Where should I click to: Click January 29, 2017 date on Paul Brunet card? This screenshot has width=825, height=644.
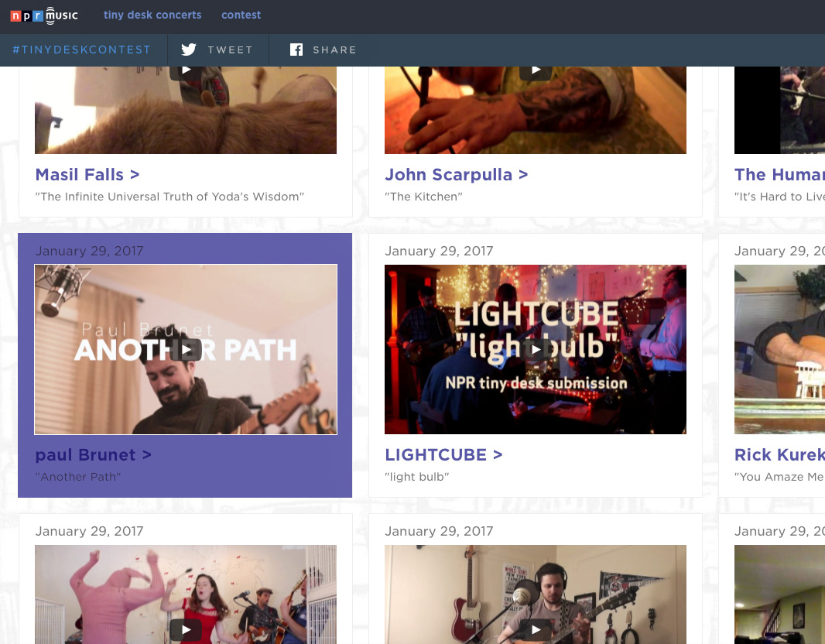[90, 251]
